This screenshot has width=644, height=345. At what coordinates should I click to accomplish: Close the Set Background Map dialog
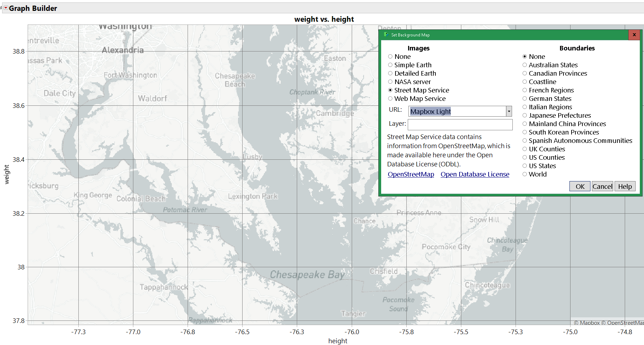[x=634, y=35]
